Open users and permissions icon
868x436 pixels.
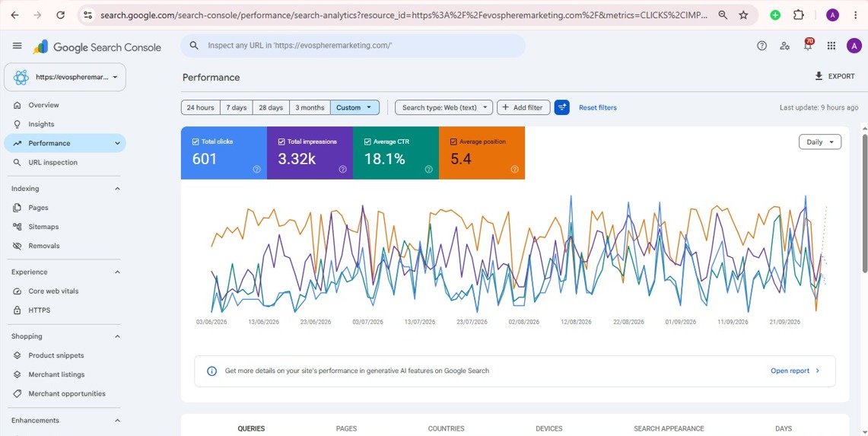click(x=784, y=46)
